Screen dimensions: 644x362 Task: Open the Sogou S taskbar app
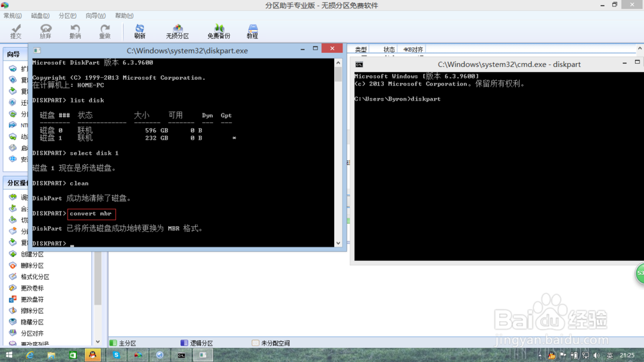point(117,355)
